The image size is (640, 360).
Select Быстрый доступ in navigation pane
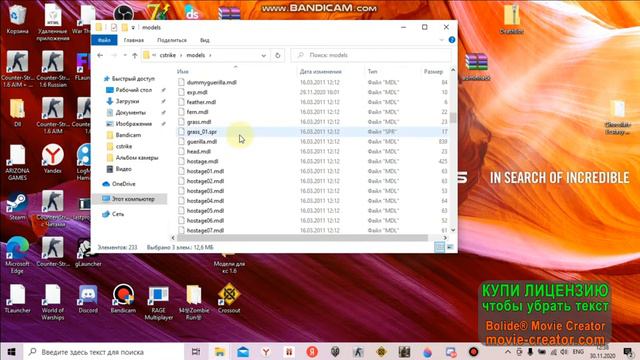pos(133,78)
